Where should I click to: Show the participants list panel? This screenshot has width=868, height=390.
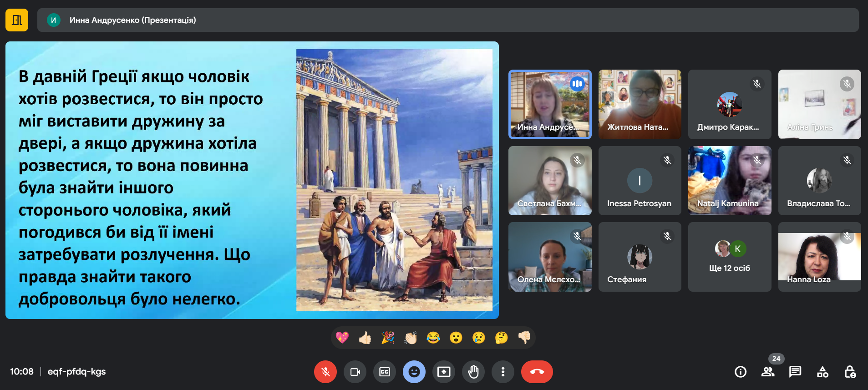click(x=768, y=372)
